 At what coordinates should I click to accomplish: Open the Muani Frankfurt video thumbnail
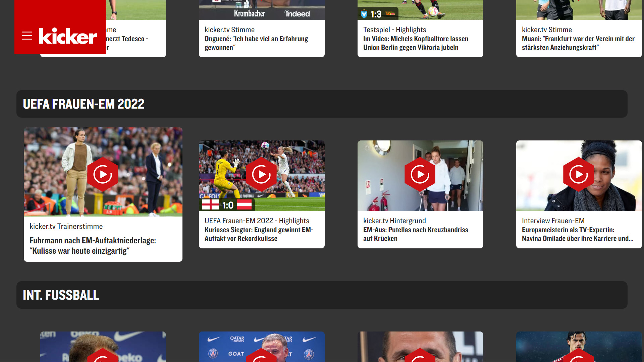click(x=579, y=10)
